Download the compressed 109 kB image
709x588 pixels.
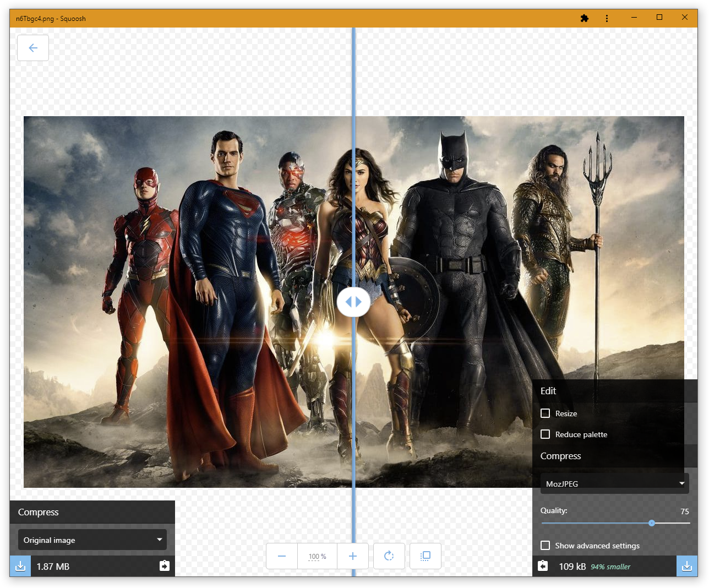[x=687, y=567]
